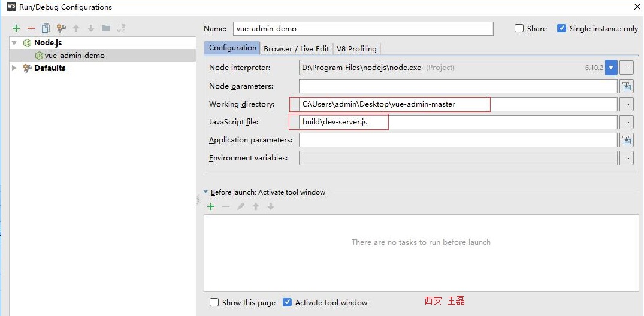
Task: Switch to Browser / Live Edit tab
Action: tap(296, 48)
